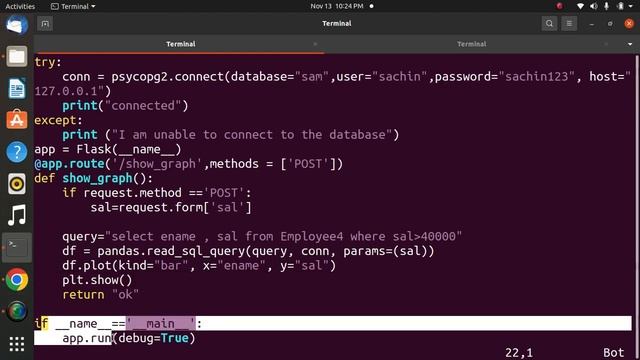Click the vim cursor position '22,1'
This screenshot has width=640, height=360.
click(519, 353)
